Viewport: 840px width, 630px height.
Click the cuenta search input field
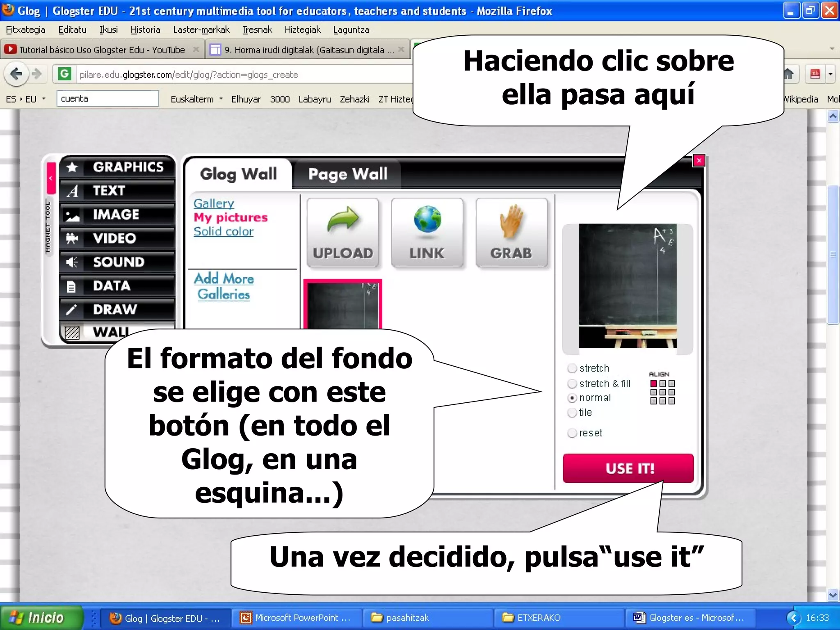point(107,98)
